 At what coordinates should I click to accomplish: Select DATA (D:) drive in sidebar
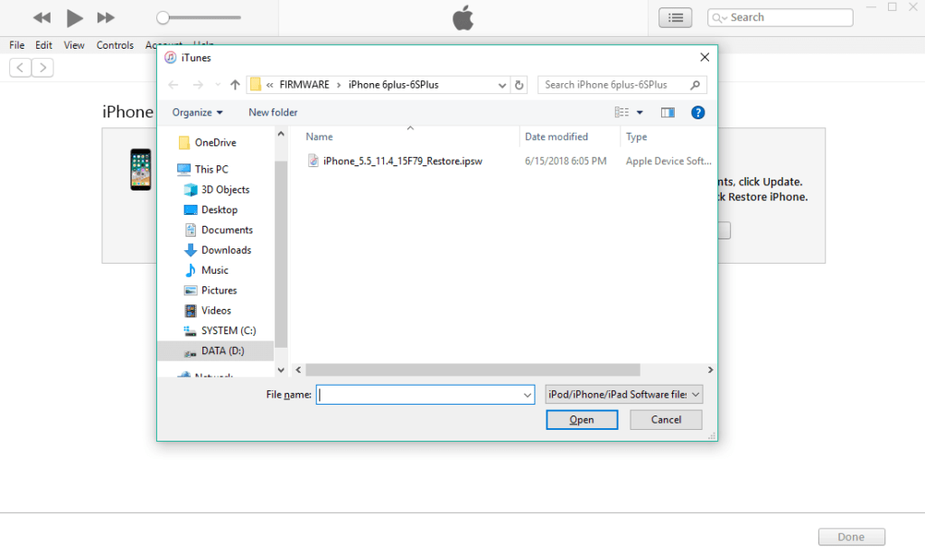[x=216, y=350]
